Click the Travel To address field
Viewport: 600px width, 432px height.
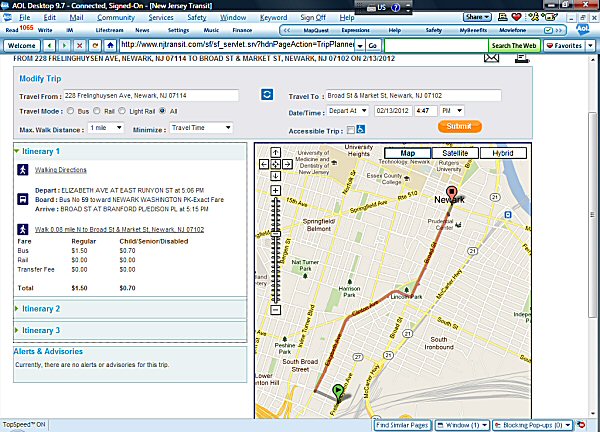click(x=413, y=95)
